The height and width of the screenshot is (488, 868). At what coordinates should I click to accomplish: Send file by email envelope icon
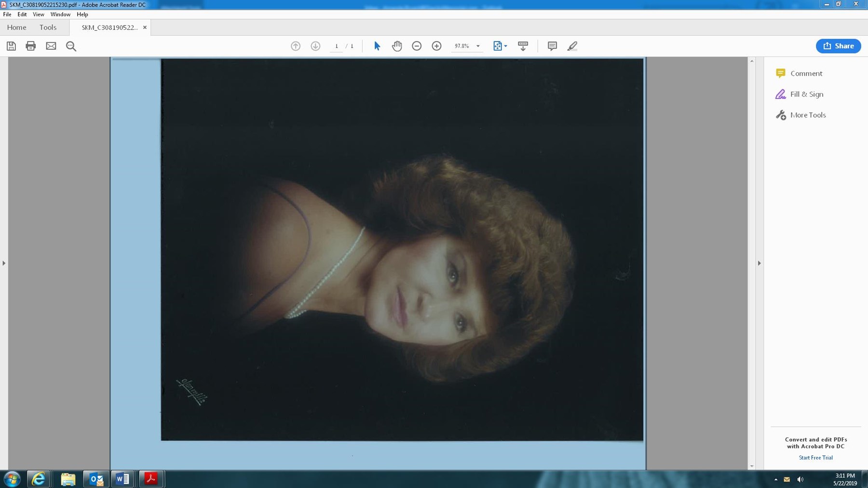51,46
